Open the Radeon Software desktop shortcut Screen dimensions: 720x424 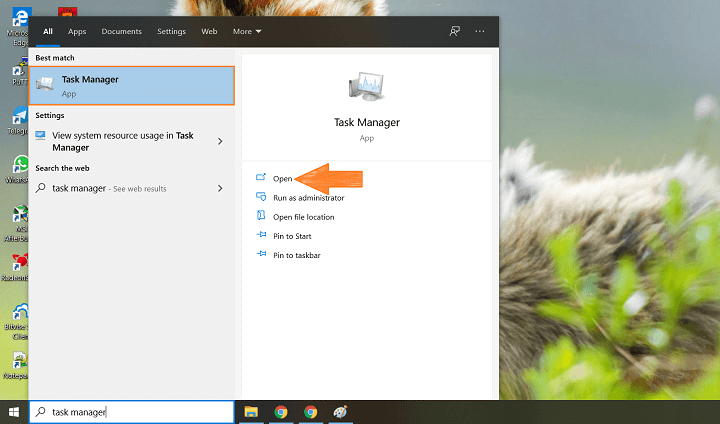tap(16, 267)
